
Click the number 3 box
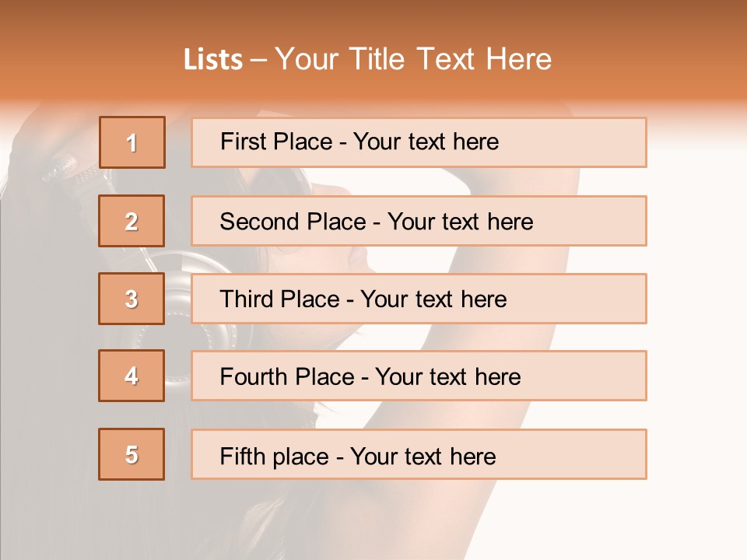coord(132,299)
